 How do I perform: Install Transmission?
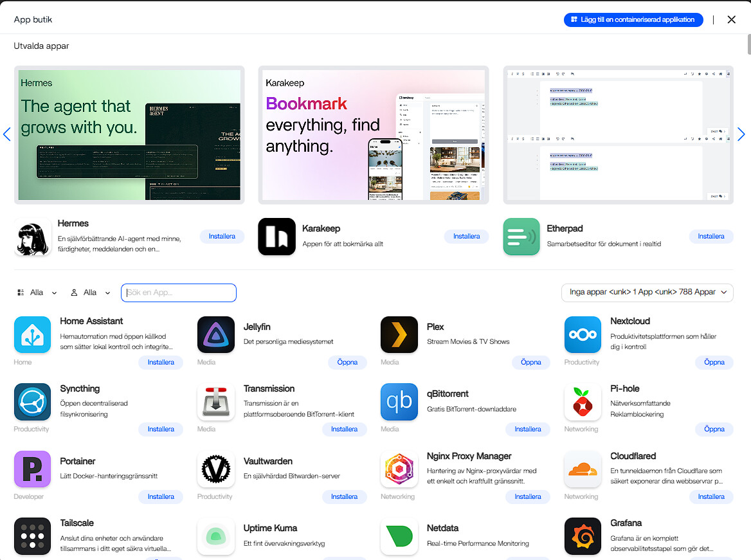pyautogui.click(x=345, y=429)
